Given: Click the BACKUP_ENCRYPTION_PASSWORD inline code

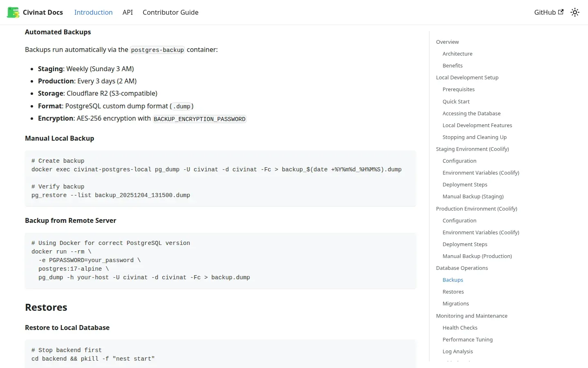Looking at the screenshot, I should coord(200,119).
